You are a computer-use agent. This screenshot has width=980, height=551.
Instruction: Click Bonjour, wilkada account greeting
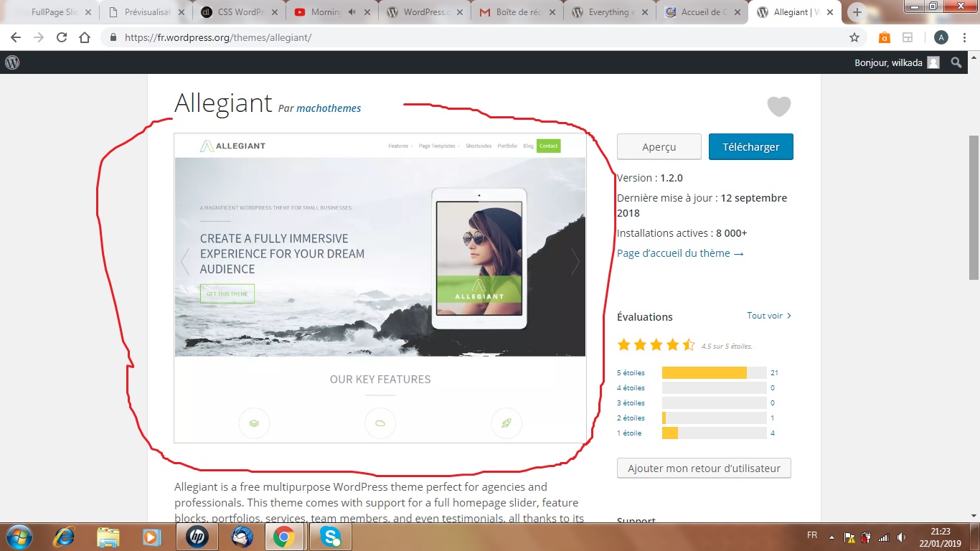click(888, 62)
